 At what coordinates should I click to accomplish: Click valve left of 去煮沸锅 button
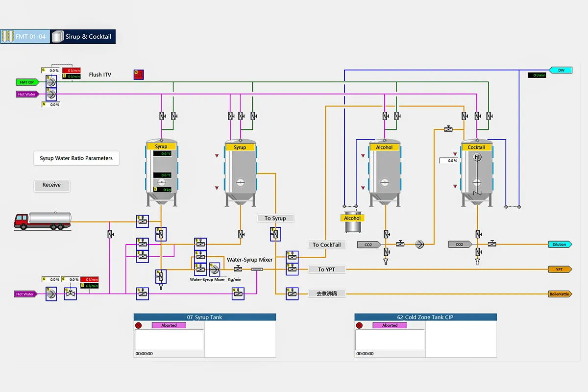coord(293,293)
